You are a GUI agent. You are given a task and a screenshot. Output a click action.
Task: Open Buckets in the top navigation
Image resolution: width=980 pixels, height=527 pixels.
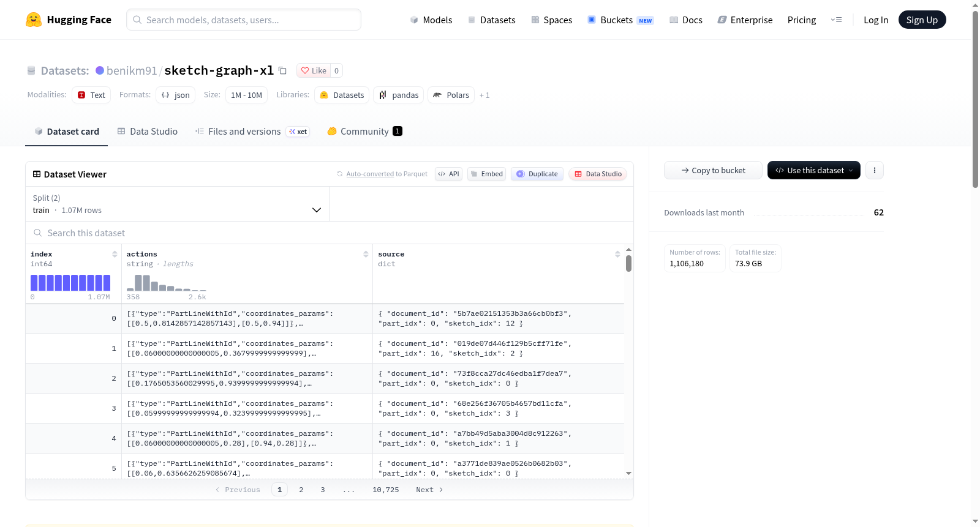[620, 20]
